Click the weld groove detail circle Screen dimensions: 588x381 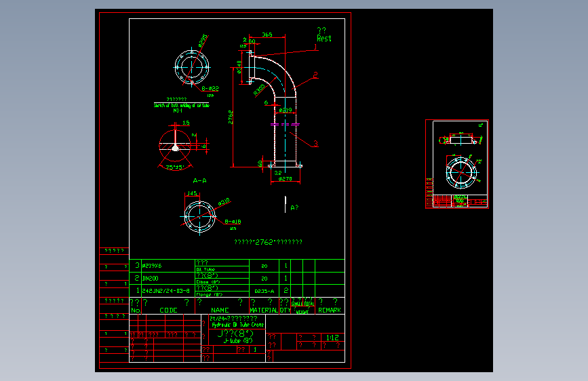tap(175, 145)
